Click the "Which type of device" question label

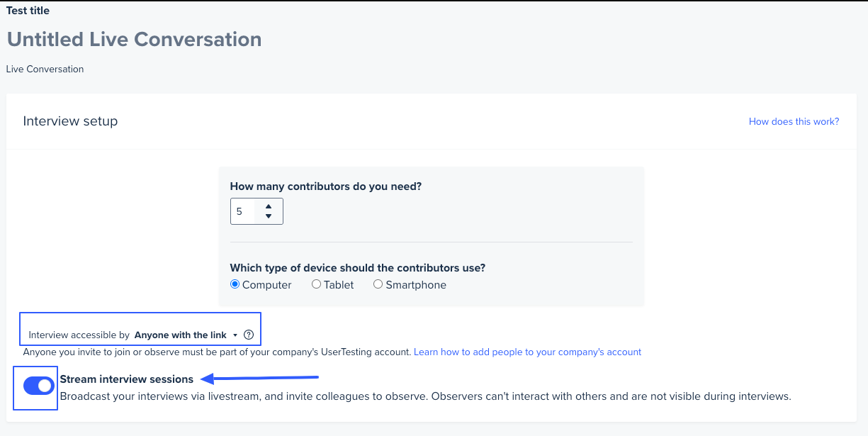click(357, 268)
